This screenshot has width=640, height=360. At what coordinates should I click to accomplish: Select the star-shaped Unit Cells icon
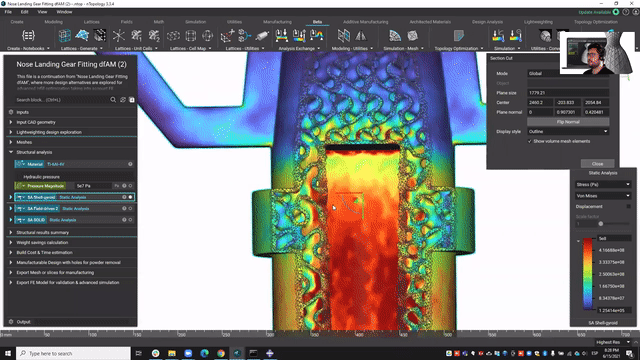tap(119, 36)
